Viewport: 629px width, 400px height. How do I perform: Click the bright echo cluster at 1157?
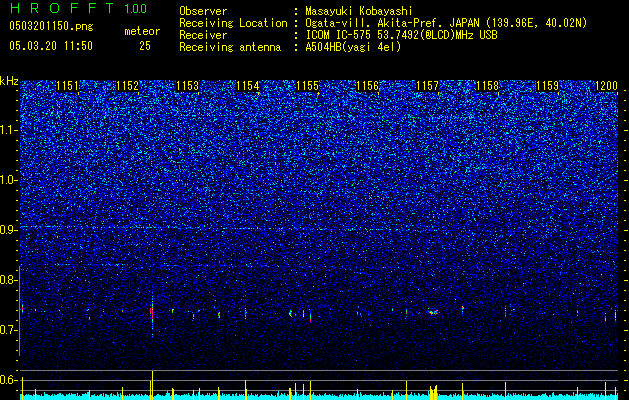pyautogui.click(x=433, y=312)
